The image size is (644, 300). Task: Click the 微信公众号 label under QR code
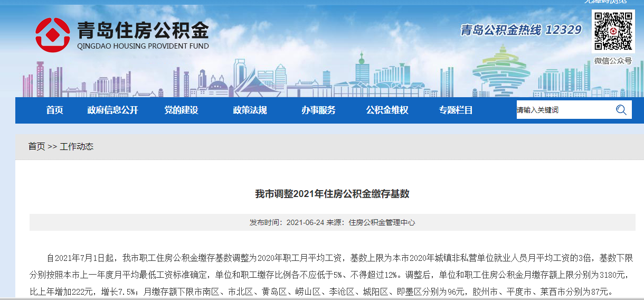(x=613, y=61)
